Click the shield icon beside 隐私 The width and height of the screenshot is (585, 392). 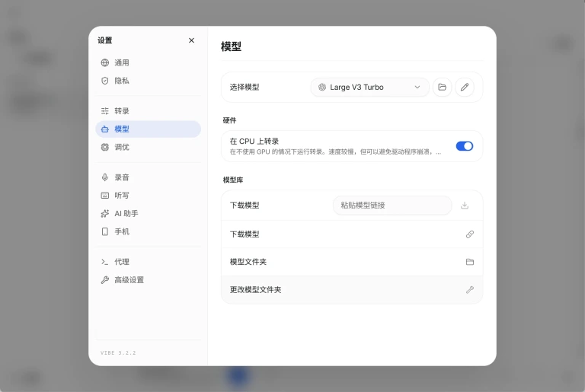point(105,81)
